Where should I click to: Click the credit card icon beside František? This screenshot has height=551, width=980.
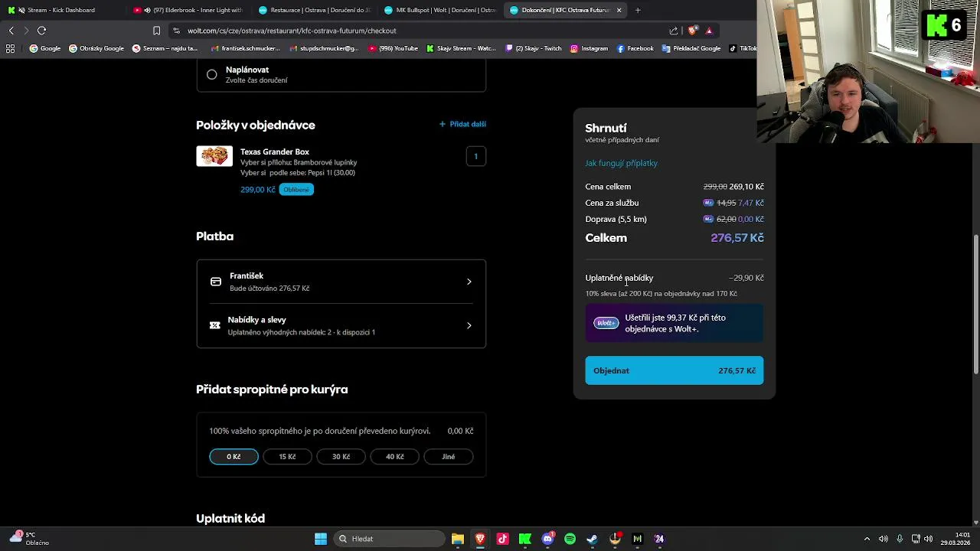pos(216,282)
